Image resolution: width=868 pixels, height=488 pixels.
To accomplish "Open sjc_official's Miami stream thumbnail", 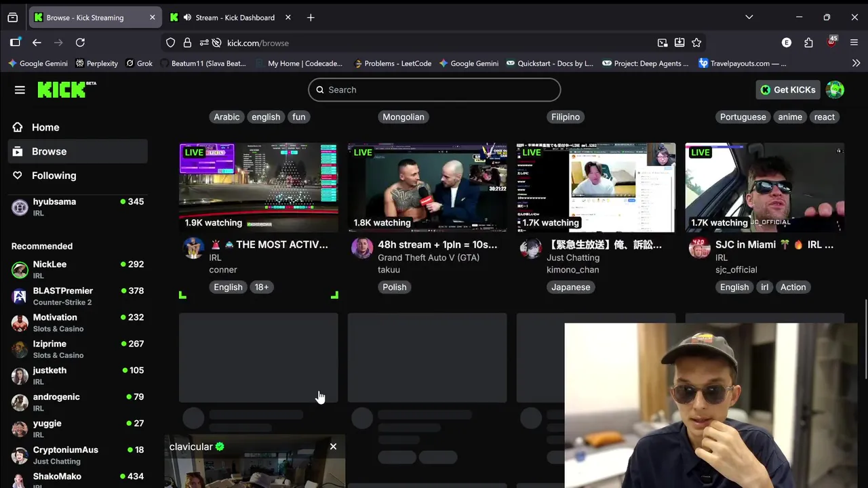I will pos(765,187).
